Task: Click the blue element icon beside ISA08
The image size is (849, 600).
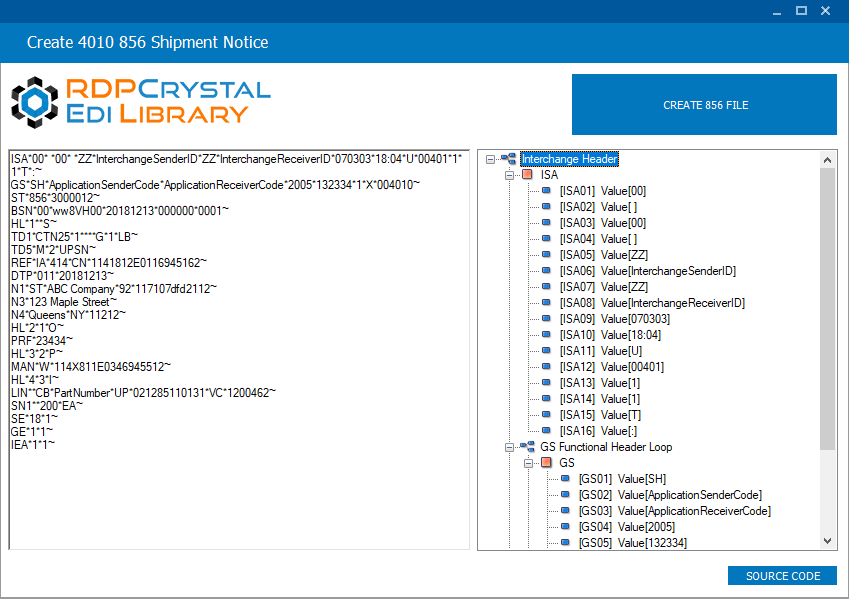Action: [x=546, y=302]
